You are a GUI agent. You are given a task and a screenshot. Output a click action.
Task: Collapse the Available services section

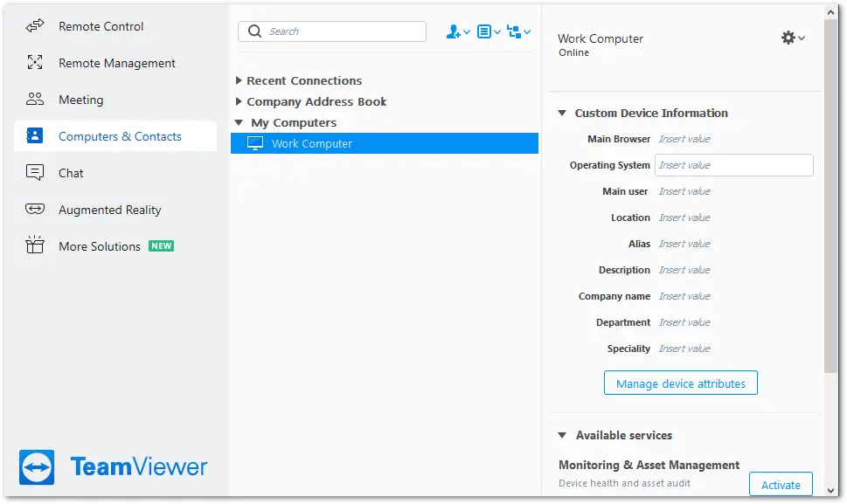[562, 435]
